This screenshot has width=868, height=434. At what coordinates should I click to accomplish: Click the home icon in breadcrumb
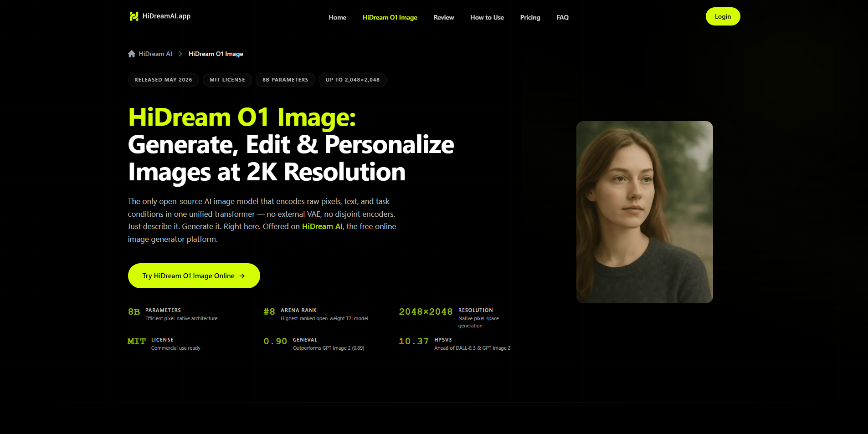(x=132, y=54)
